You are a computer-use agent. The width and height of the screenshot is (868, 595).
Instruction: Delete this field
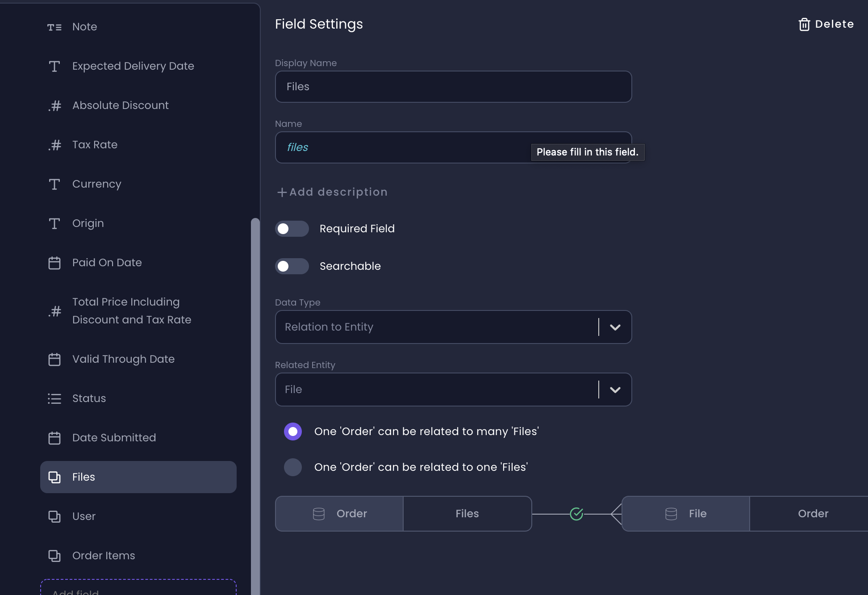coord(826,24)
